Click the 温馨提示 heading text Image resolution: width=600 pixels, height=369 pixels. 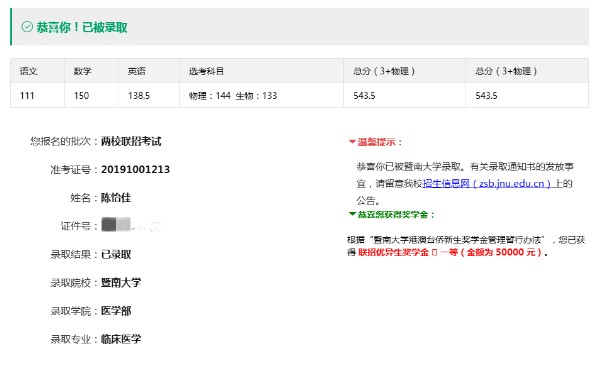click(x=380, y=142)
